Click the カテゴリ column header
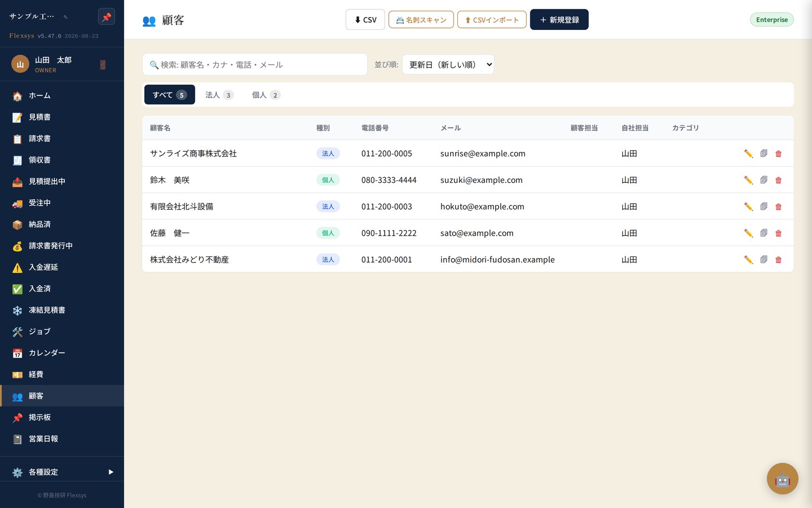The height and width of the screenshot is (508, 812). pyautogui.click(x=686, y=128)
